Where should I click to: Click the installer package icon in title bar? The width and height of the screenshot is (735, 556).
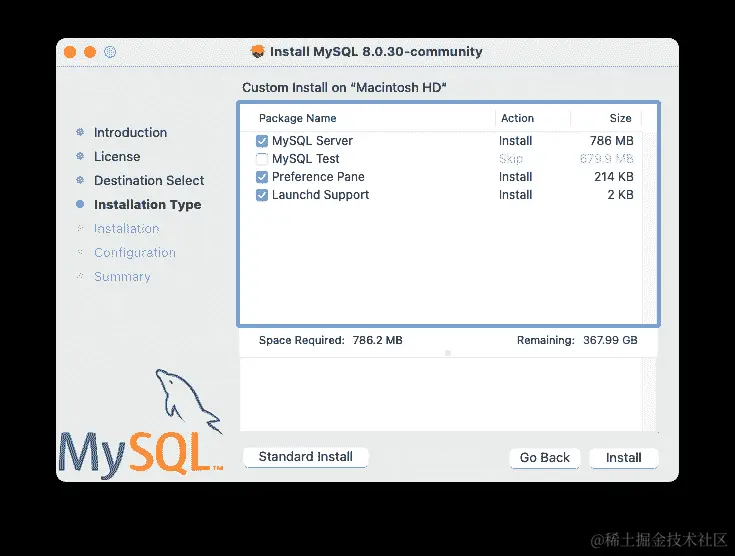[257, 52]
